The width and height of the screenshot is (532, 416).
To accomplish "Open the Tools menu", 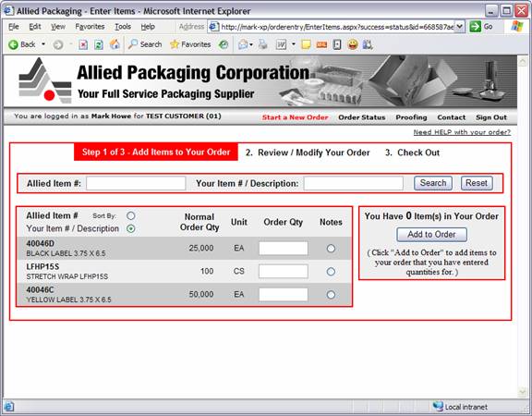I will tap(123, 27).
